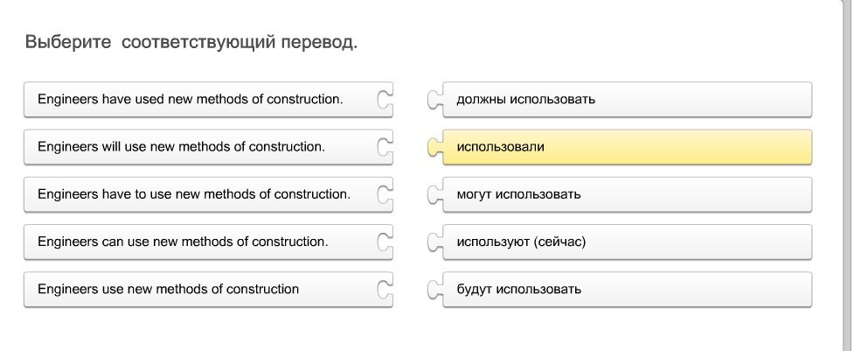Viewport: 868px width, 351px height.
Task: Click puzzle tab of 'должны использовать' answer
Action: (434, 100)
